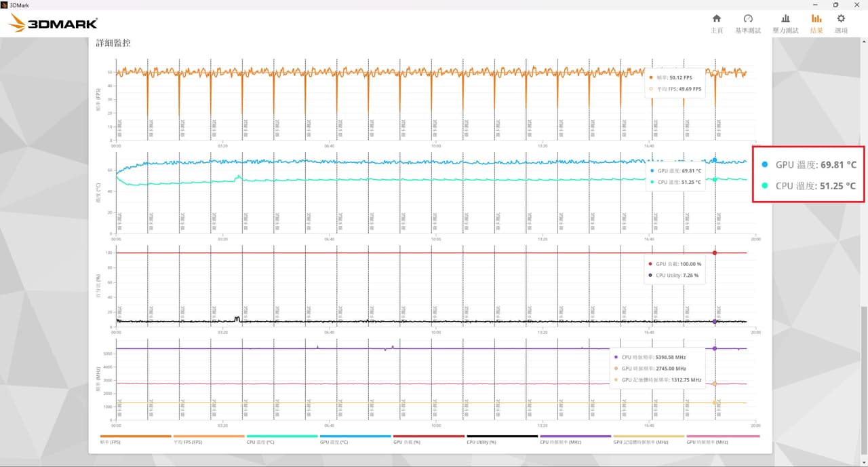Toggle the GPU 時脈頻率 (MHz) legend series
The width and height of the screenshot is (868, 467).
[722, 438]
